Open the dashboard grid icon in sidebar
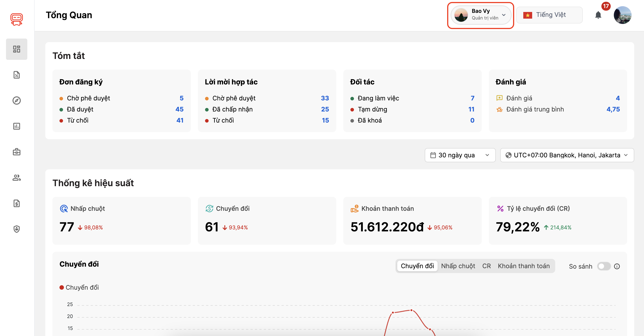Viewport: 644px width, 336px height. point(16,49)
